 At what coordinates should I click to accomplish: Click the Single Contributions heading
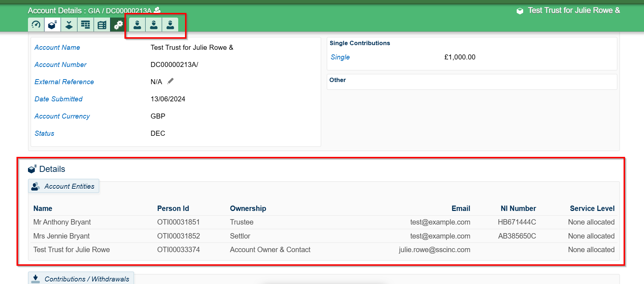[360, 43]
